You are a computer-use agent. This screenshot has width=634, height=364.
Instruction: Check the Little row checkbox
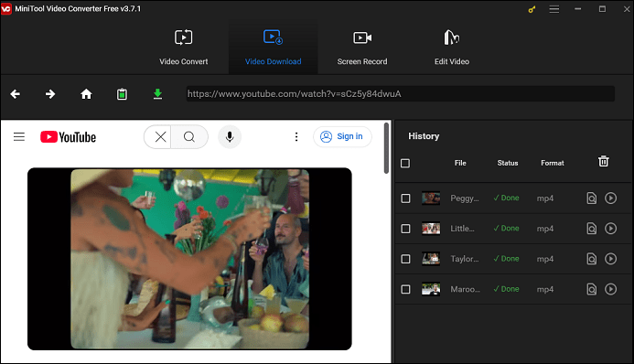coord(405,229)
